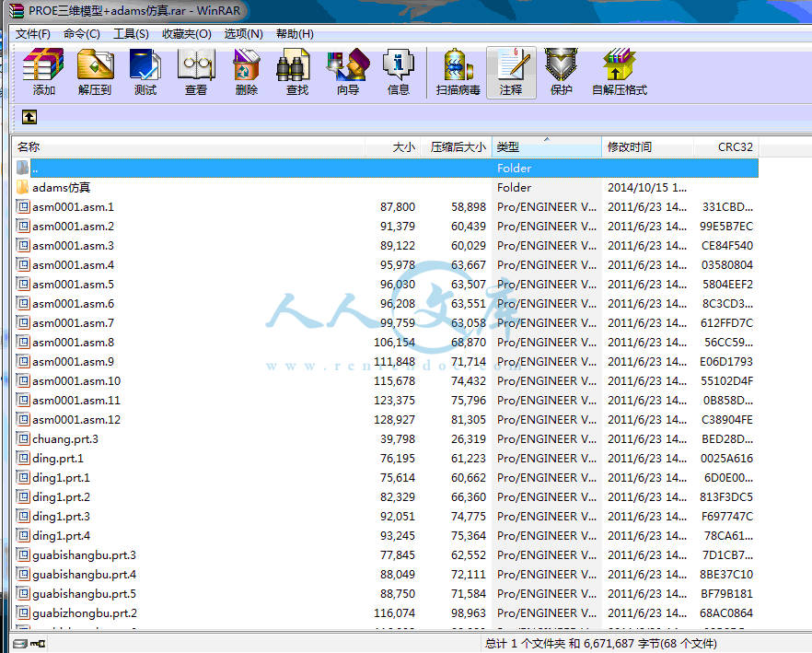This screenshot has width=812, height=653.
Task: Select file asm0001.asm.9
Action: coord(73,362)
